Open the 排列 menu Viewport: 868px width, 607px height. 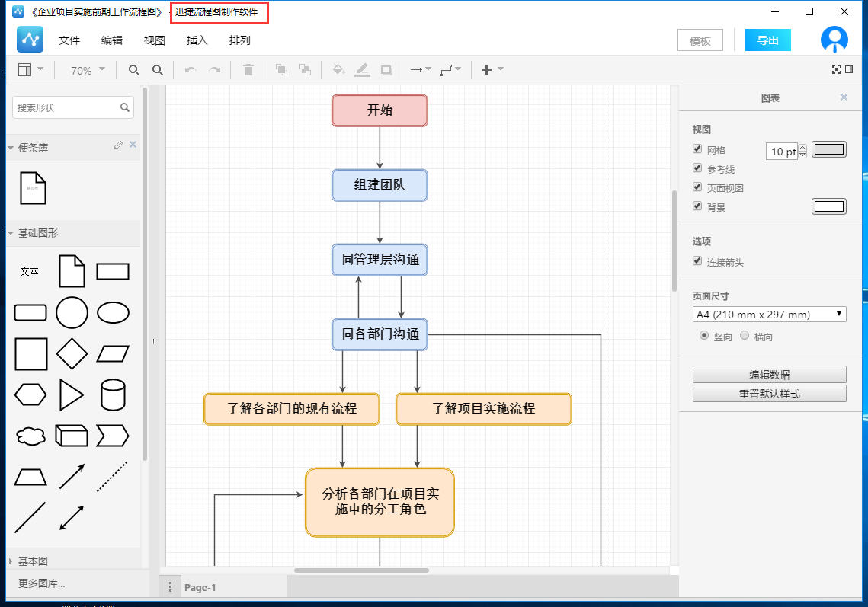tap(239, 41)
